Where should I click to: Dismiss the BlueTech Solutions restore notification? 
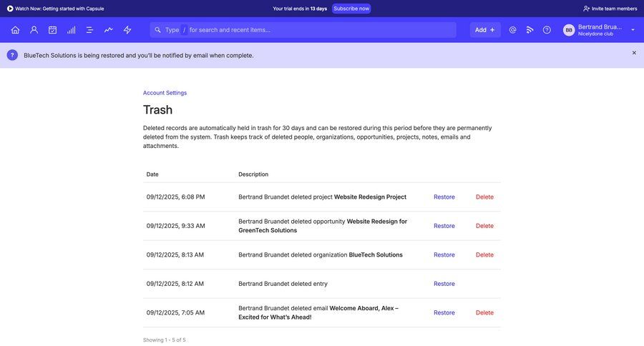pyautogui.click(x=634, y=53)
